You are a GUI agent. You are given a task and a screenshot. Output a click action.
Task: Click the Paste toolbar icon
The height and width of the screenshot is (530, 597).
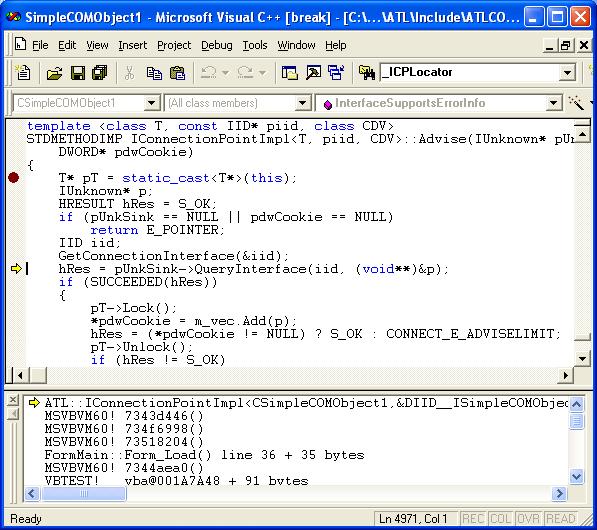coord(177,72)
